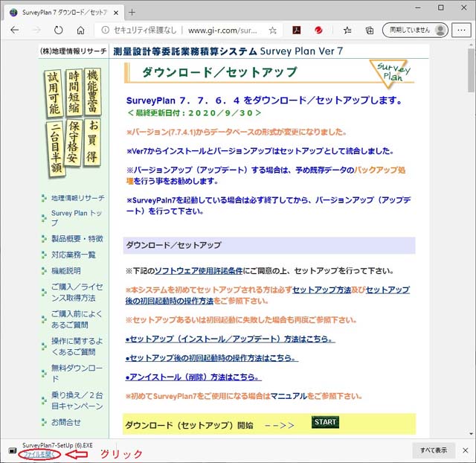Open 製品概要・特徴 sidebar link

77,239
